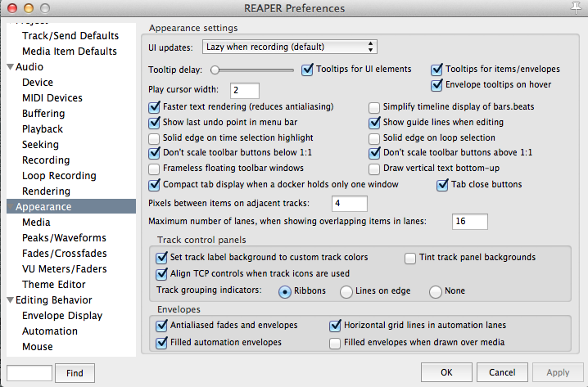The height and width of the screenshot is (387, 588).
Task: Disable Show guide lines when editing
Action: click(374, 123)
